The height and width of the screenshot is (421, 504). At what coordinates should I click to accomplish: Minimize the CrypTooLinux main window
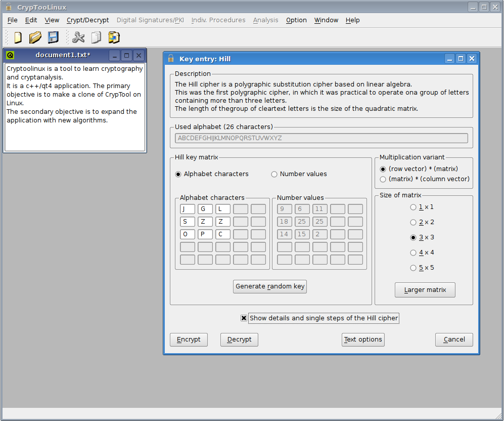tap(473, 7)
